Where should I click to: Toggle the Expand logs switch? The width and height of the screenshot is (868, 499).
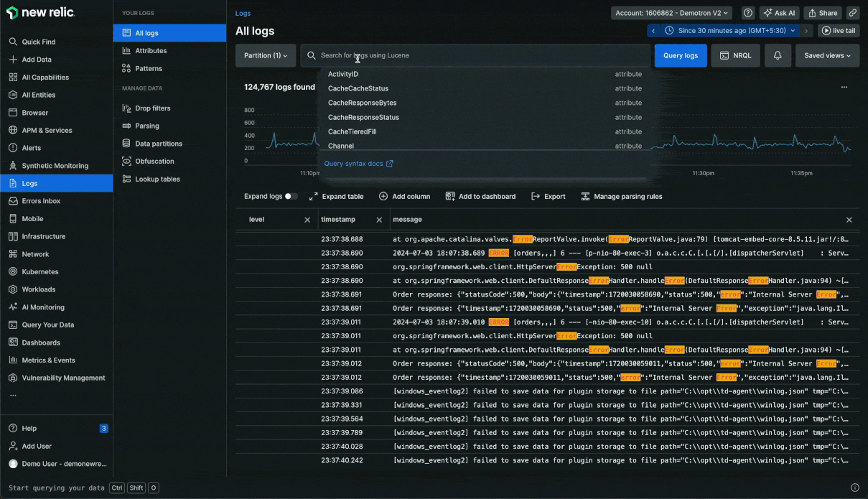(x=291, y=196)
